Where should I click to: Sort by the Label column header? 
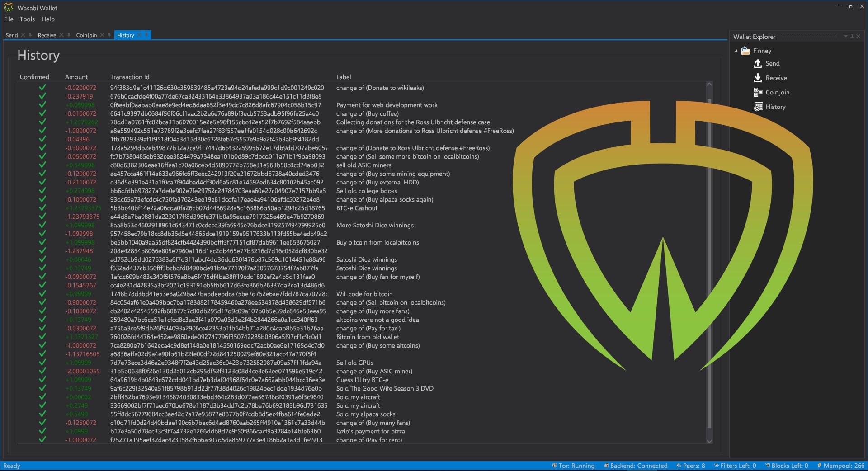click(344, 77)
